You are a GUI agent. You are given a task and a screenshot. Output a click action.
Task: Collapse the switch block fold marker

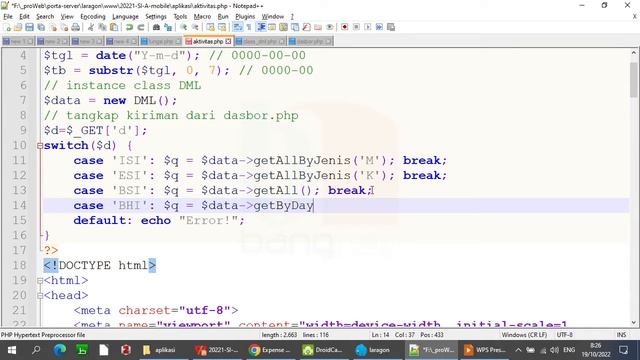(40, 146)
